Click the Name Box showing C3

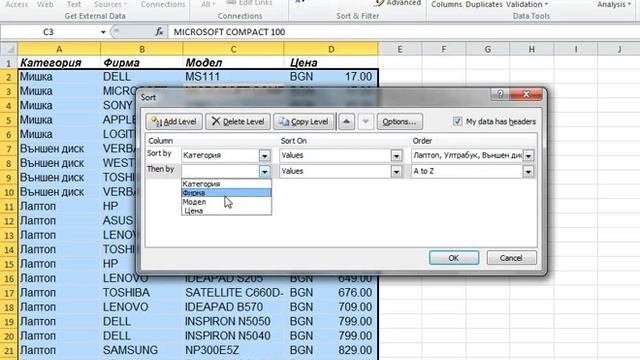pos(49,32)
